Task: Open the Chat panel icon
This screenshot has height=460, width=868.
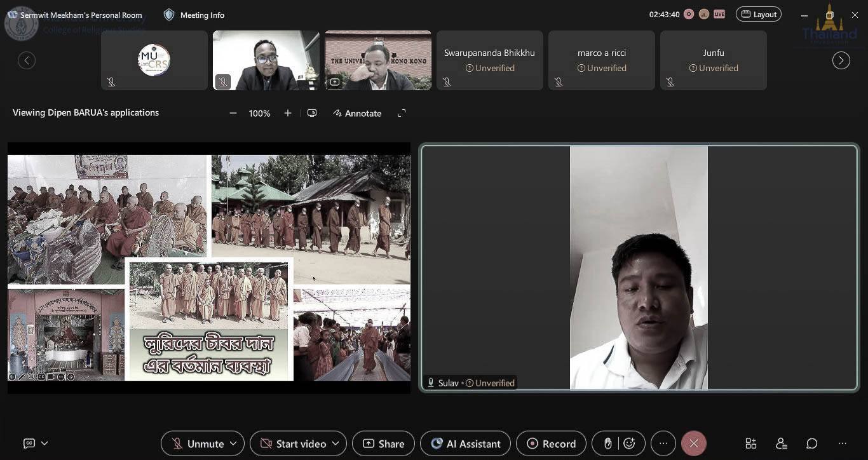Action: [812, 443]
